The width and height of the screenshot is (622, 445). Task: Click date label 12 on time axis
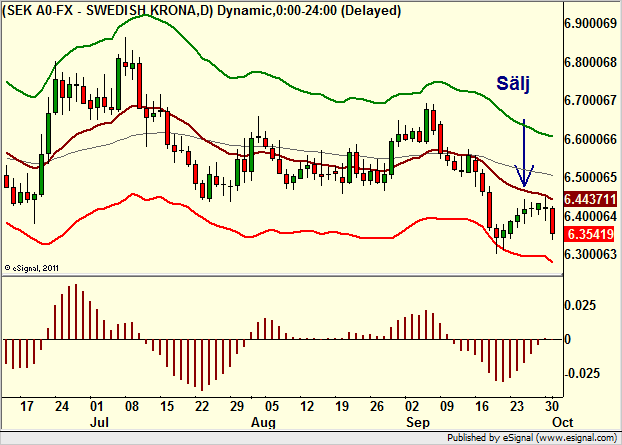point(307,407)
